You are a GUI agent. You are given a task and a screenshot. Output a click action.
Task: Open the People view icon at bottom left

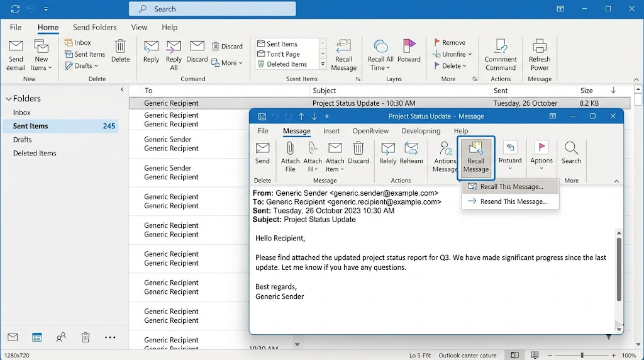61,337
